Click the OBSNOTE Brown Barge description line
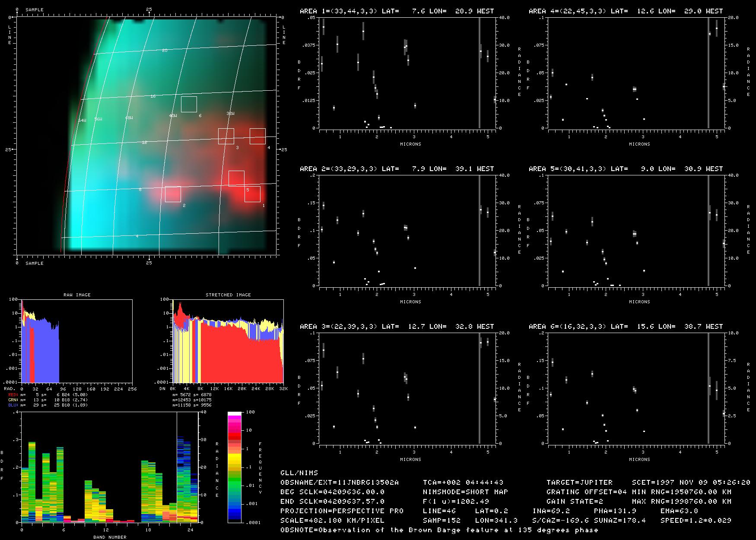 coord(439,530)
